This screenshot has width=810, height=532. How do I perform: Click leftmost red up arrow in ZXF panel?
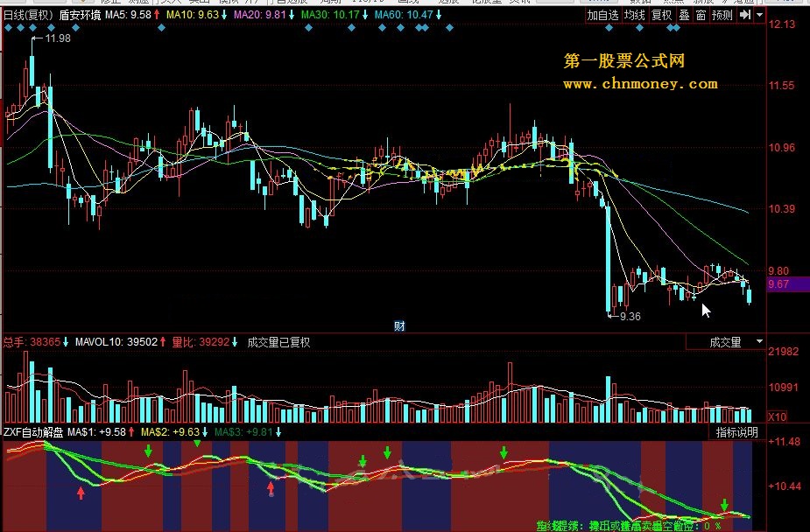coord(81,493)
